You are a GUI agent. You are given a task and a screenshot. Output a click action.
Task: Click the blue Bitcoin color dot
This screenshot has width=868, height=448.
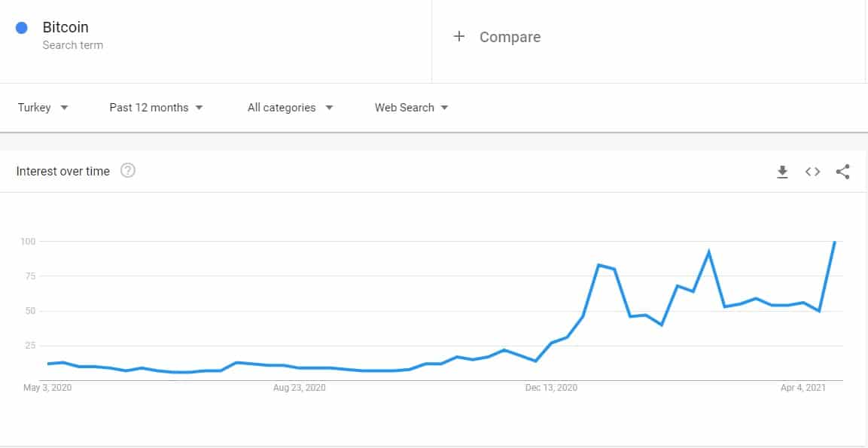22,28
